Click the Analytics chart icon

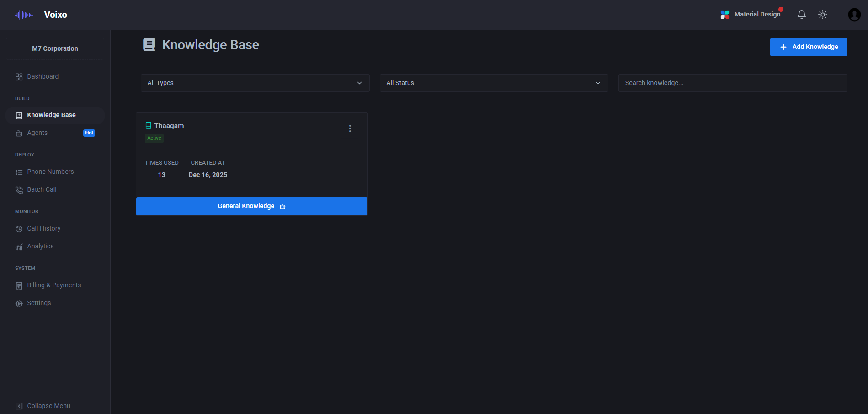click(x=19, y=246)
